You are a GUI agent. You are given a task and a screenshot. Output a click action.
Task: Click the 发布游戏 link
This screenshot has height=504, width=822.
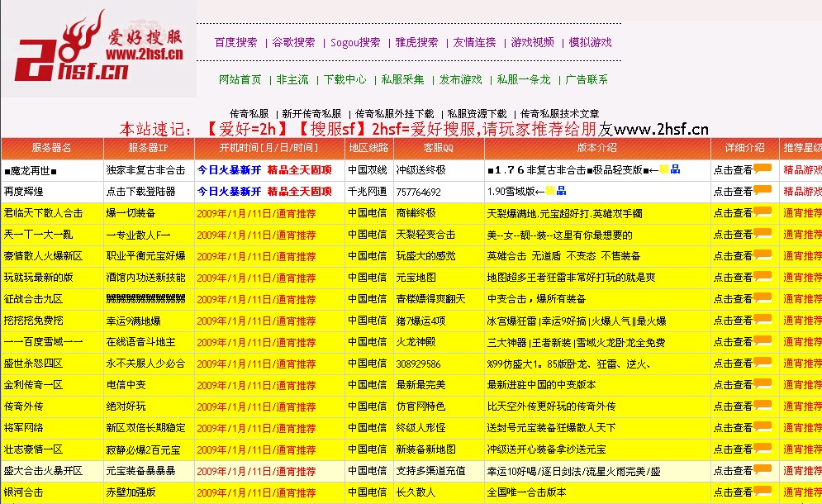coord(459,79)
